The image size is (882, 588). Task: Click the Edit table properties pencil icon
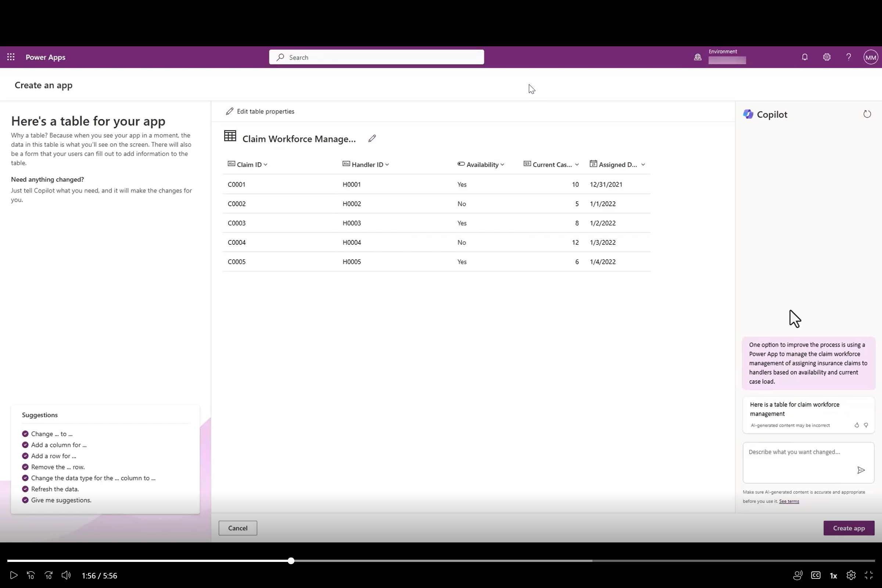coord(230,111)
